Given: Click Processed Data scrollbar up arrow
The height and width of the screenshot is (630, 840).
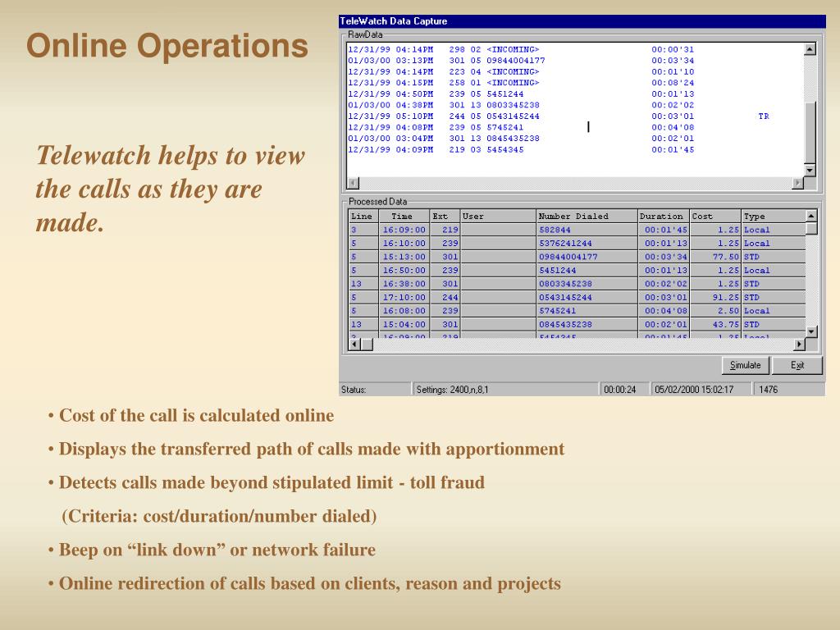Looking at the screenshot, I should 811,216.
